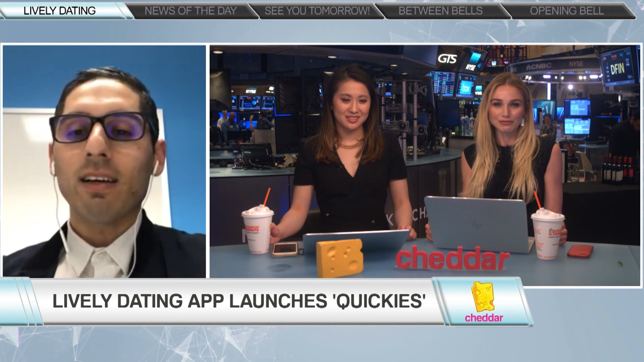Click the red cheddar desk sign
Viewport: 644px width, 362px height.
[x=452, y=258]
